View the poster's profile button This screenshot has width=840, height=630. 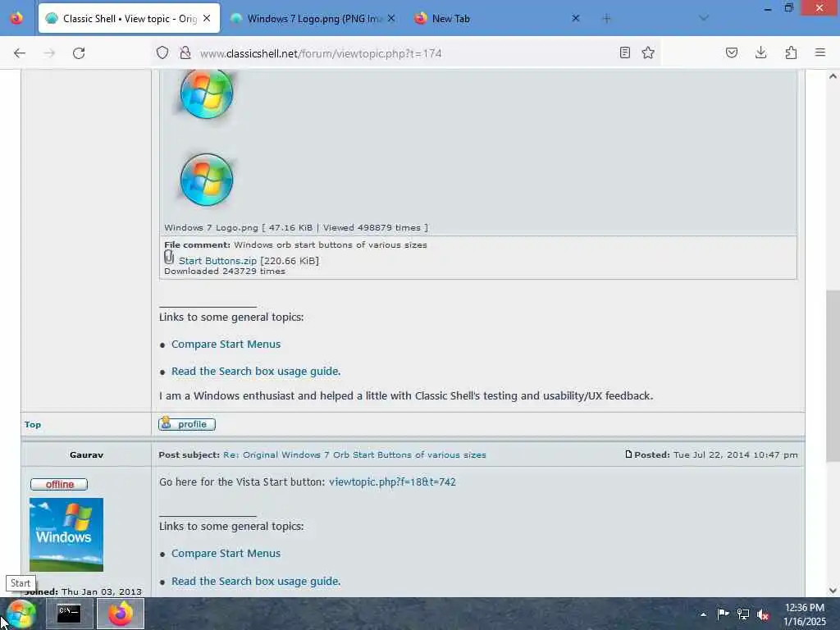coord(187,424)
